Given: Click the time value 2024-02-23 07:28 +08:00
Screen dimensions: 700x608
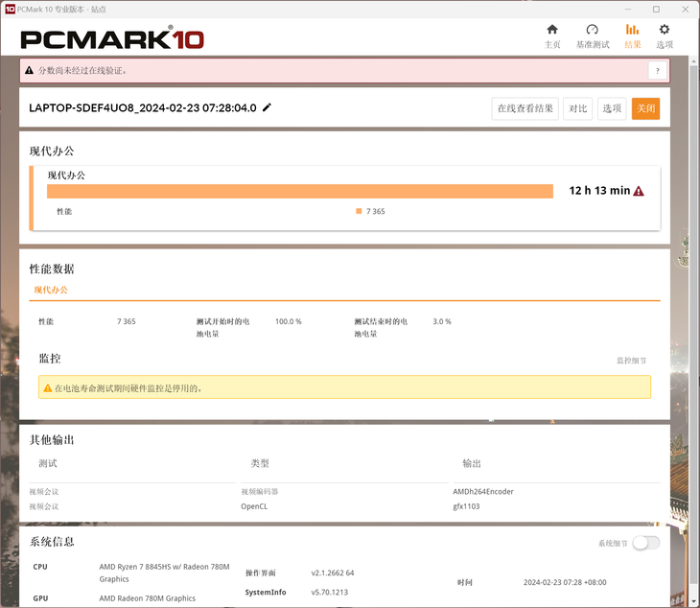Looking at the screenshot, I should coord(565,582).
